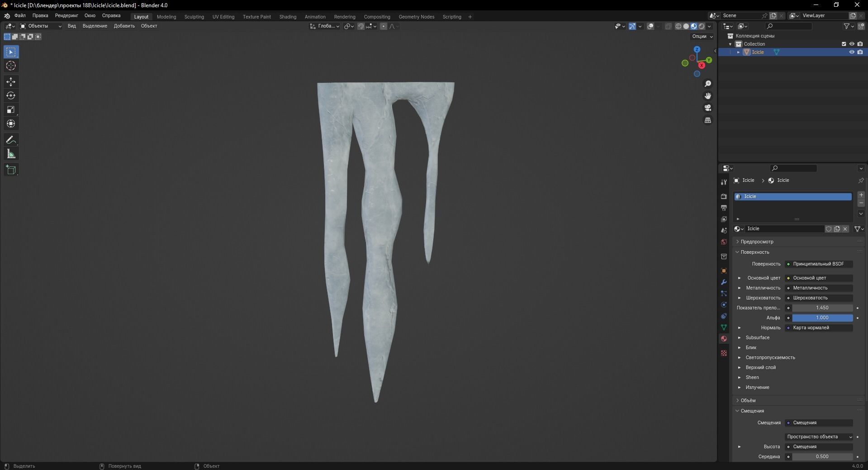Activate the Transform tool
The width and height of the screenshot is (868, 470).
coord(11,123)
